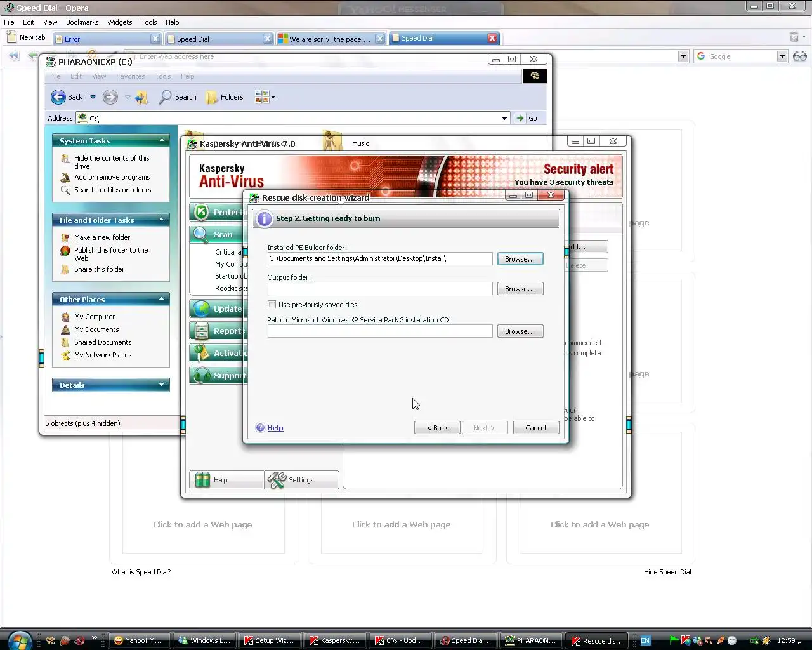Viewport: 812px width, 650px height.
Task: Open the Kaspersky Activation section
Action: [217, 353]
